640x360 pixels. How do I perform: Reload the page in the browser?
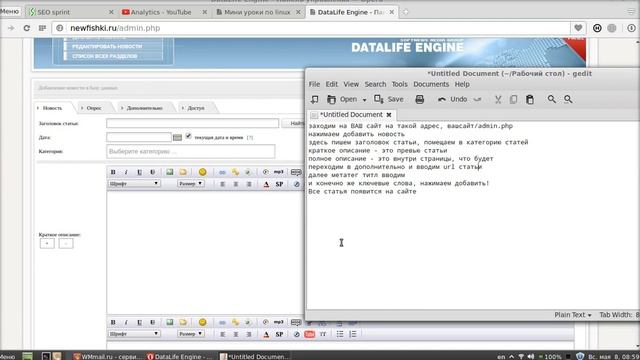point(27,28)
